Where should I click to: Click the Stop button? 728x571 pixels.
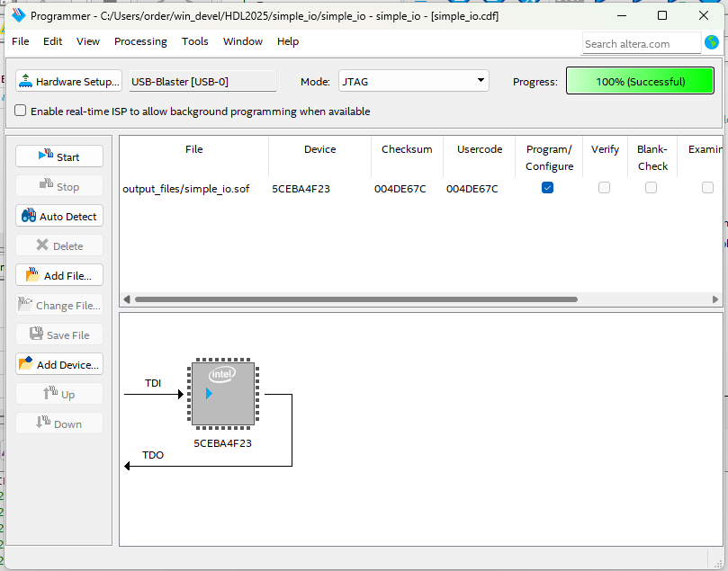[x=59, y=186]
